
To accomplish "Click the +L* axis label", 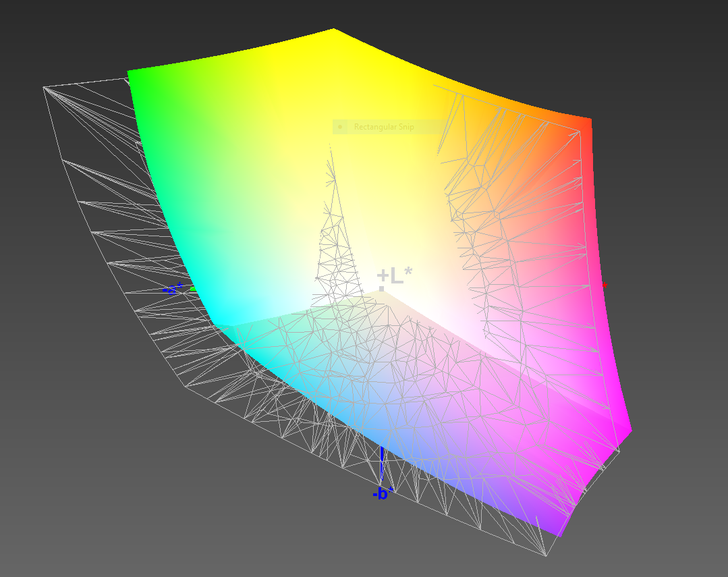I will click(395, 275).
